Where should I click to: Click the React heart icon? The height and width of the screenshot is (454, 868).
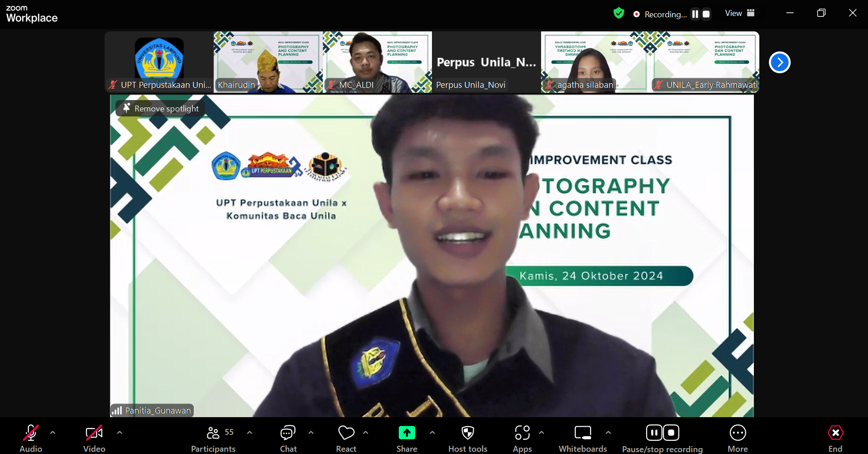346,439
